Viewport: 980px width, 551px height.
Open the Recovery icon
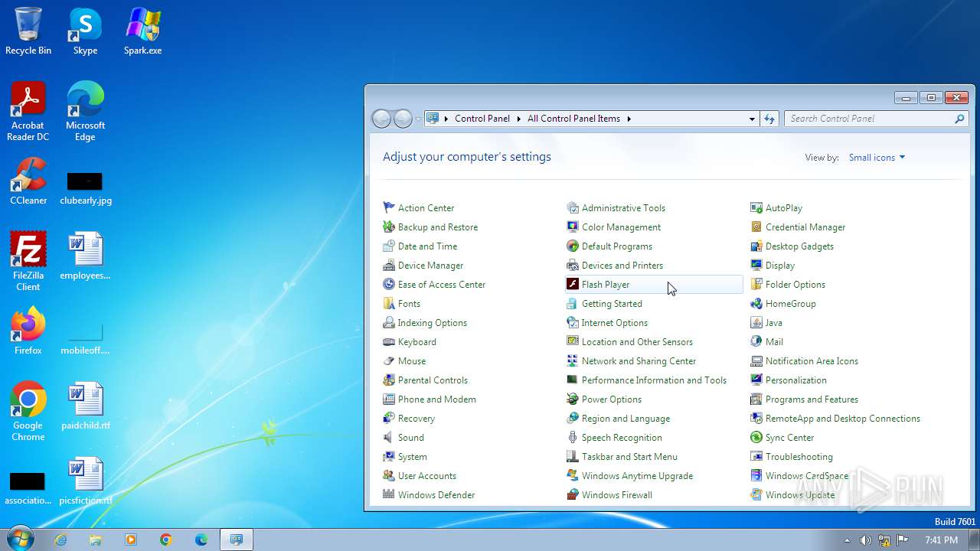pyautogui.click(x=389, y=419)
